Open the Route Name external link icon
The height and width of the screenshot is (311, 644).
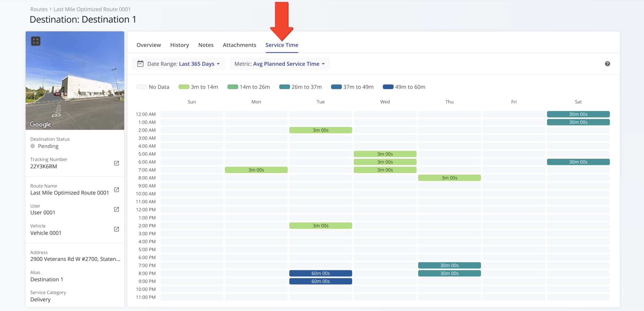pos(116,189)
